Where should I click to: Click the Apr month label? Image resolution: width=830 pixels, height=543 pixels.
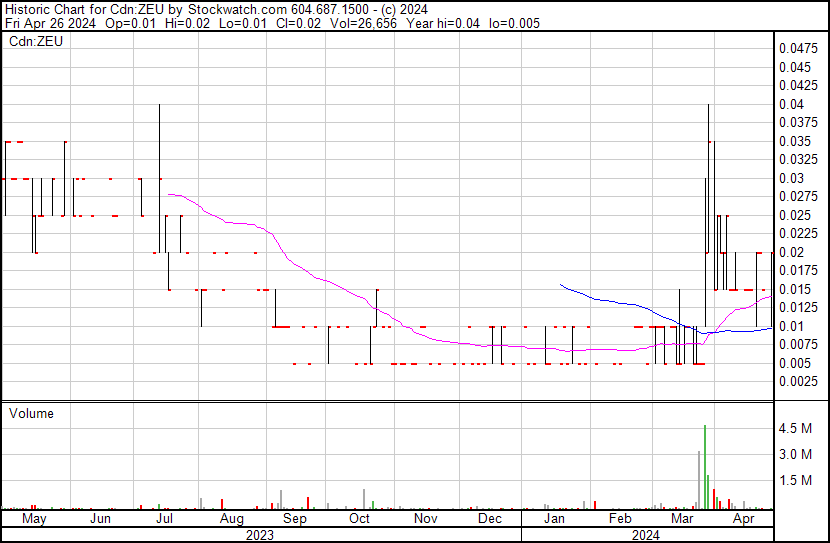pyautogui.click(x=743, y=519)
